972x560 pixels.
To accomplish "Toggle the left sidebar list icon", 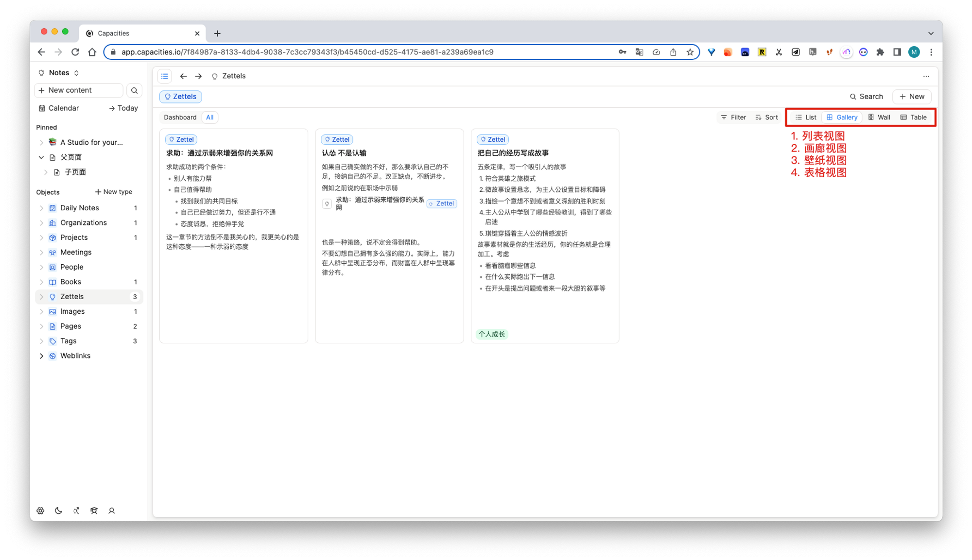I will (165, 76).
